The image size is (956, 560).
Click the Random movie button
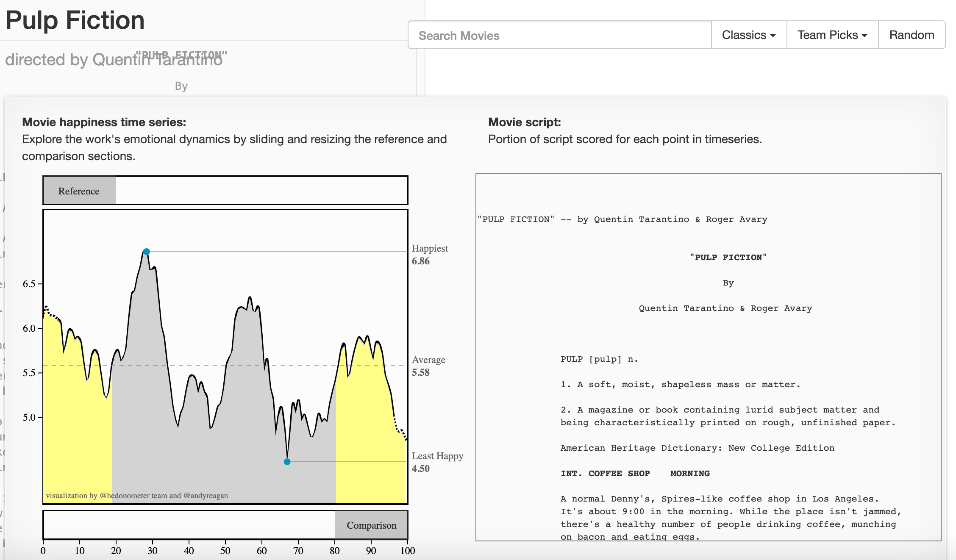pyautogui.click(x=912, y=35)
